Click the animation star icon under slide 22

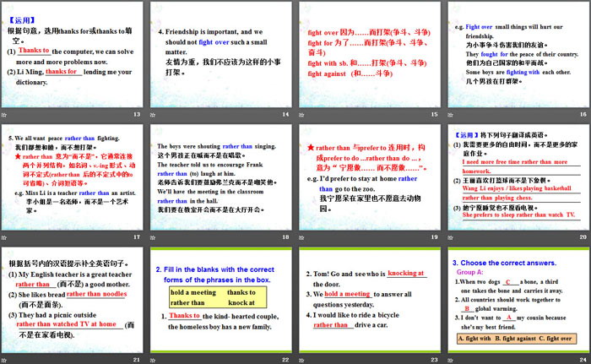153,361
